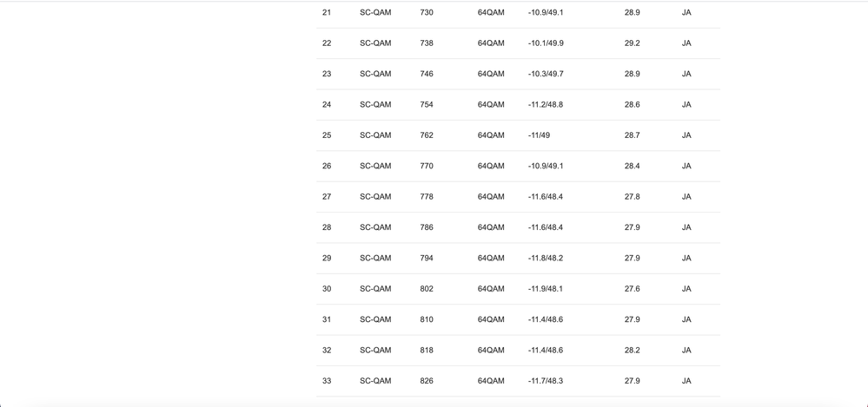Select the 810 frequency cell
Screen dimensions: 868x407
click(x=427, y=319)
